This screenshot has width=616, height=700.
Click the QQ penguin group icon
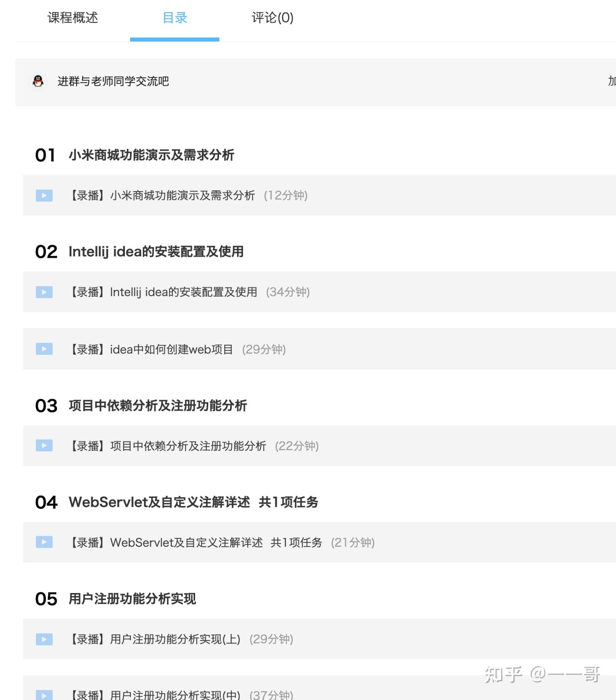coord(38,81)
